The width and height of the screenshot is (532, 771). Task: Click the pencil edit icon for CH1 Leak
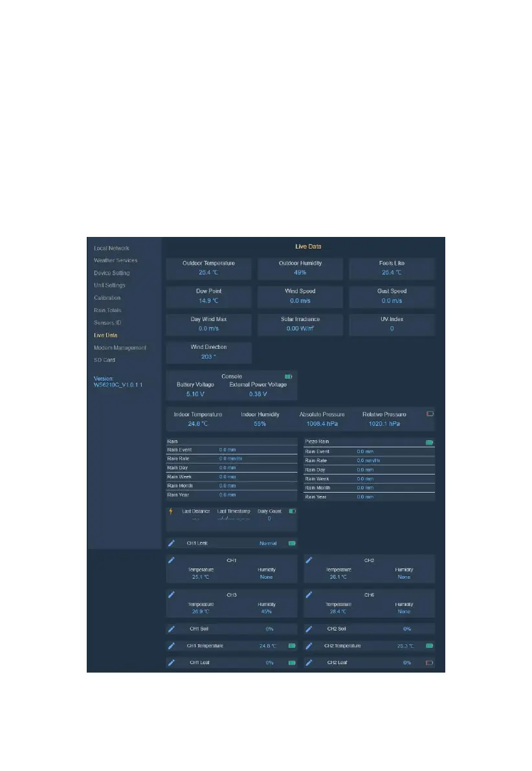171,543
